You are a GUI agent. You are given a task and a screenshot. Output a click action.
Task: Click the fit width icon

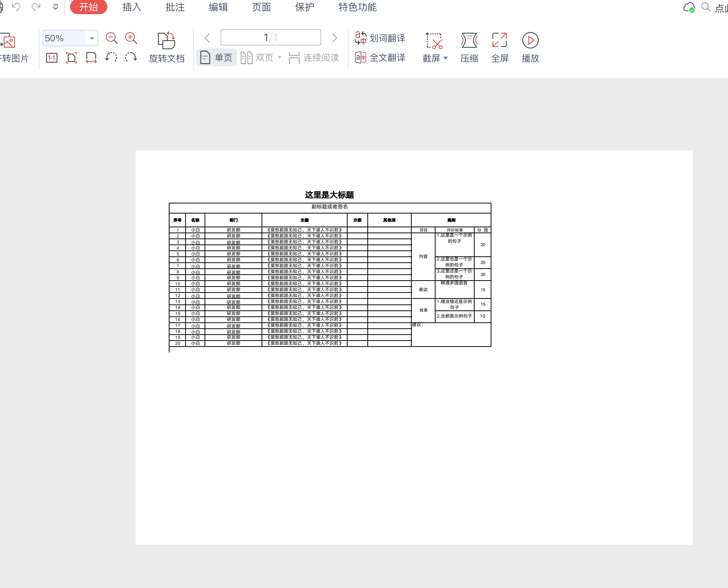click(91, 58)
